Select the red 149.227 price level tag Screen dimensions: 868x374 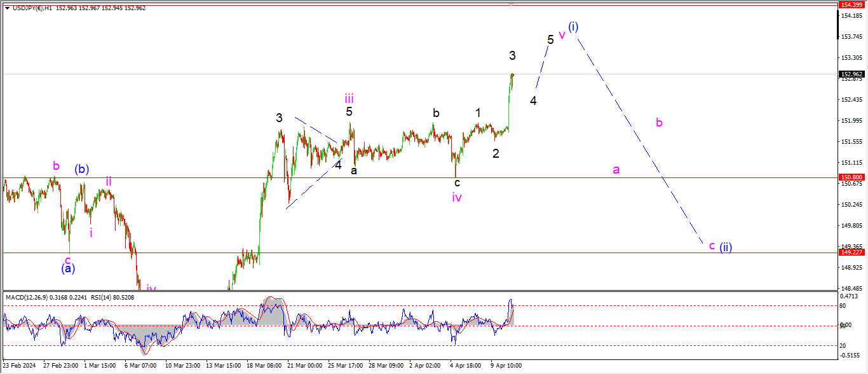(x=851, y=253)
